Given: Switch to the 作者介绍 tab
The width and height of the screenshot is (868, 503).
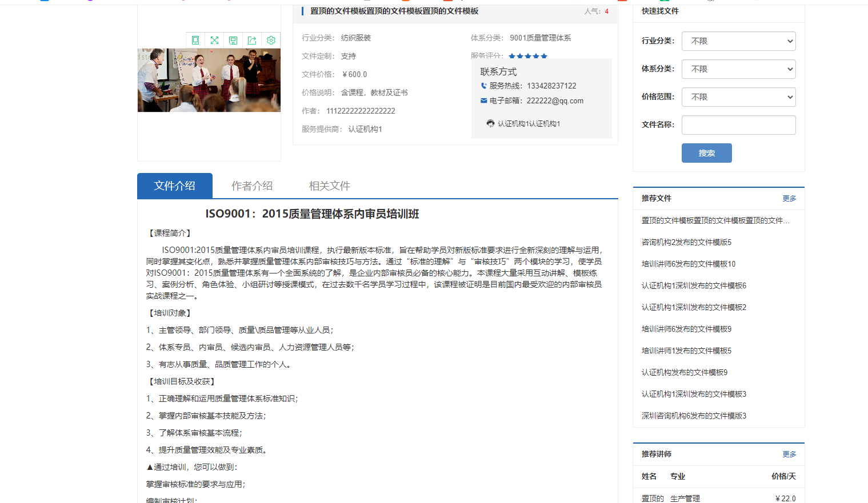Looking at the screenshot, I should pyautogui.click(x=252, y=186).
